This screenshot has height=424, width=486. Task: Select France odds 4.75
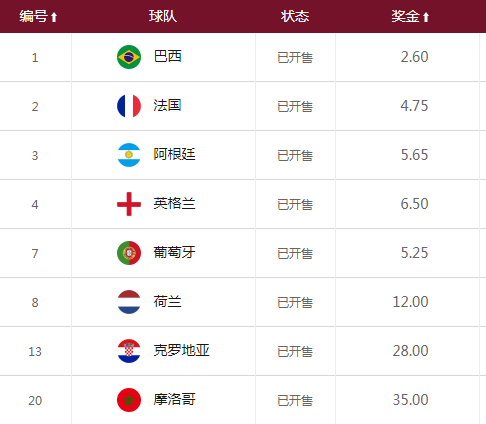click(414, 106)
